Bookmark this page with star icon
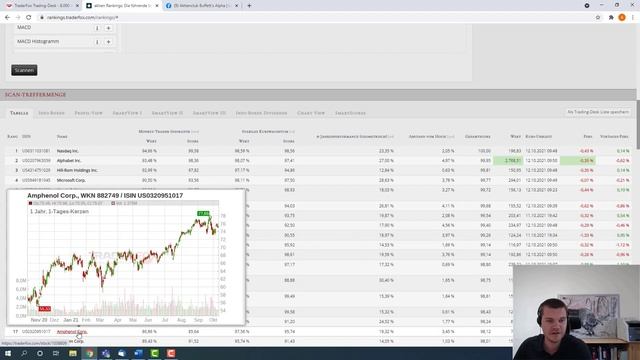 (x=598, y=18)
